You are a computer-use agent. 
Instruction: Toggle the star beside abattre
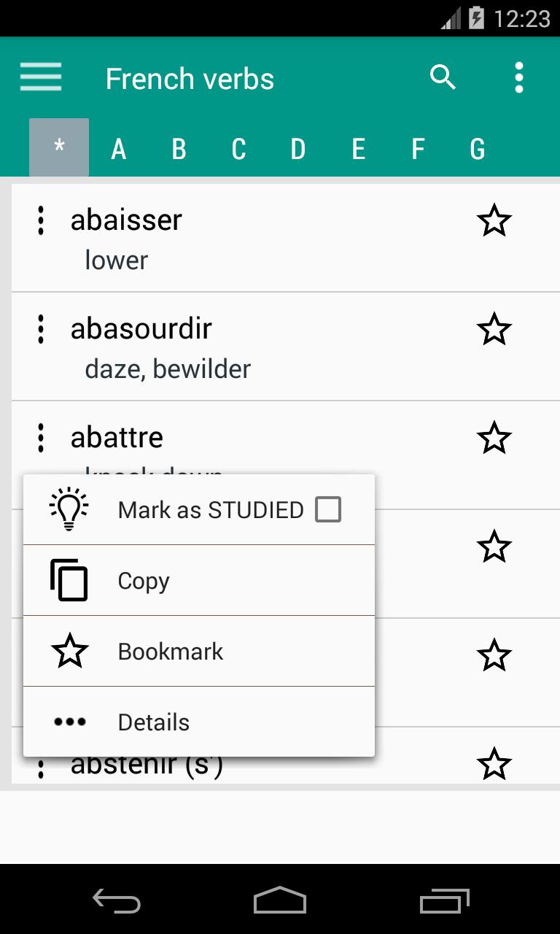click(494, 438)
